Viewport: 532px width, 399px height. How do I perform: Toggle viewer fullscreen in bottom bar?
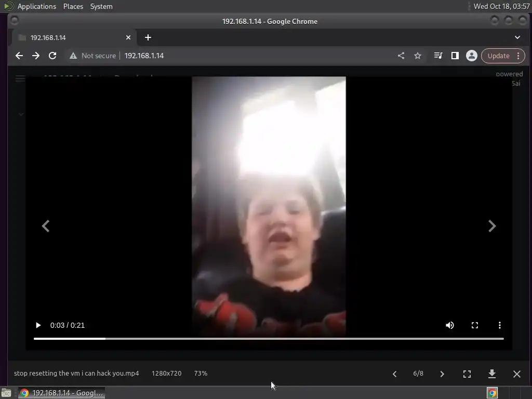click(467, 374)
